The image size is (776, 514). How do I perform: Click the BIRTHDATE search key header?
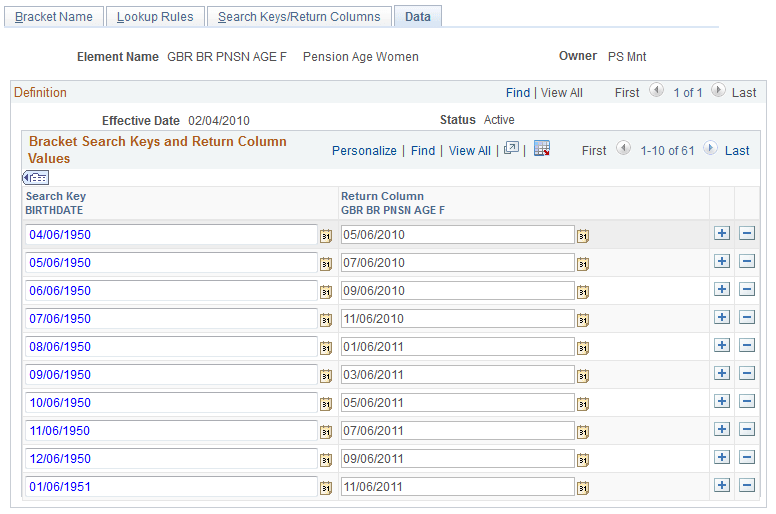54,210
